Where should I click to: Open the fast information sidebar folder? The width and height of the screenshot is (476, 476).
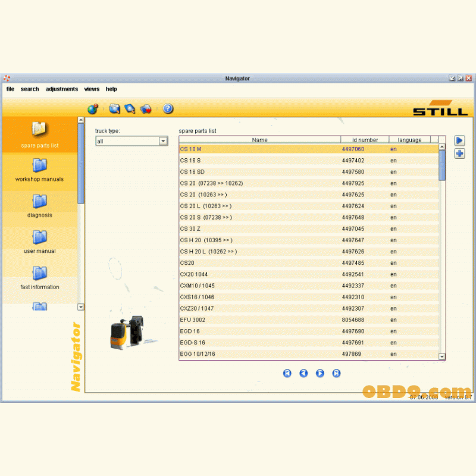coord(40,278)
